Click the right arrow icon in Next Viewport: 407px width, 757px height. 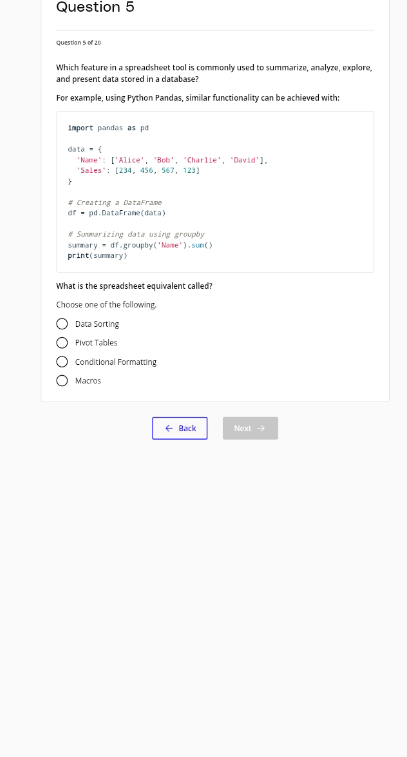261,428
